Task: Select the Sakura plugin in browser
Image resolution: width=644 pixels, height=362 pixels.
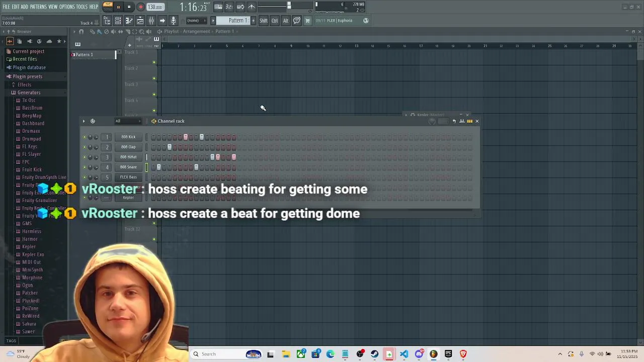Action: click(x=29, y=324)
